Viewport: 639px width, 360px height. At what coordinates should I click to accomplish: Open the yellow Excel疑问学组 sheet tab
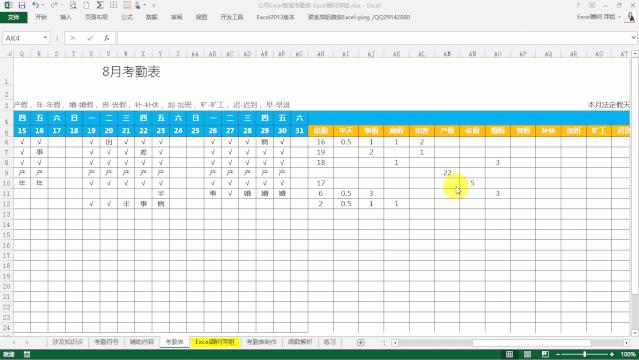pyautogui.click(x=215, y=342)
